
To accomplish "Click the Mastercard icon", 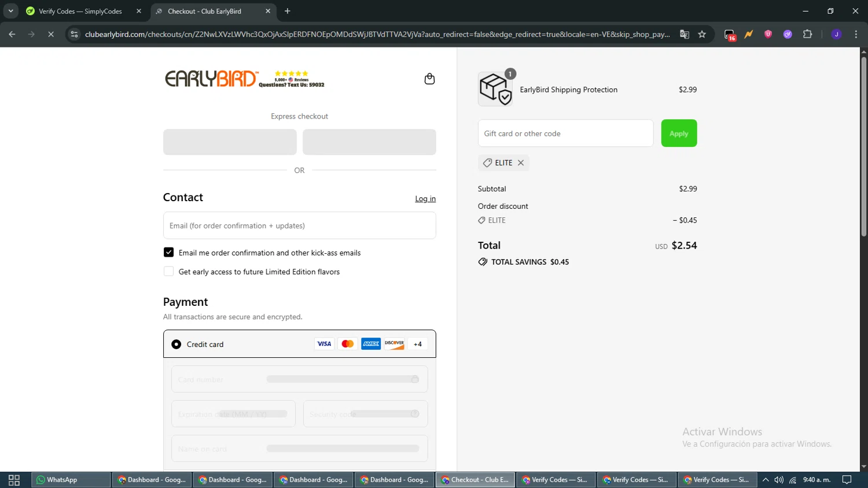I will pyautogui.click(x=348, y=344).
